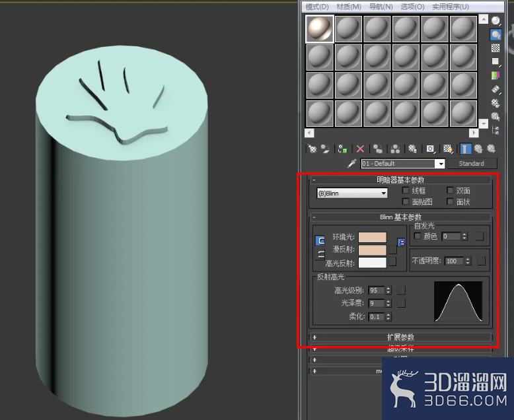
Task: Click the 自发光 value spinner arrows
Action: pos(464,236)
